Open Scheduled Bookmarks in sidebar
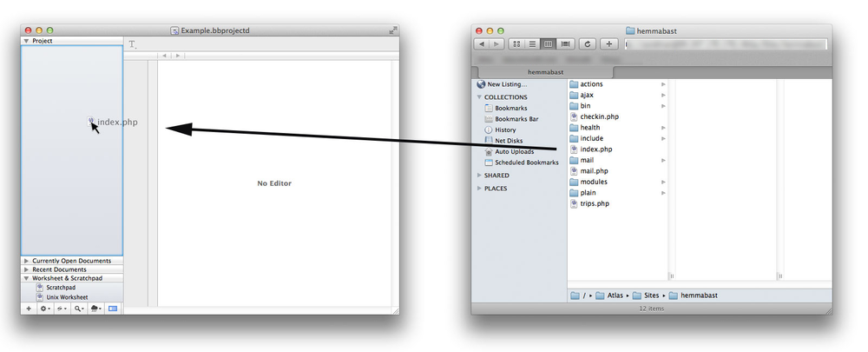 521,163
